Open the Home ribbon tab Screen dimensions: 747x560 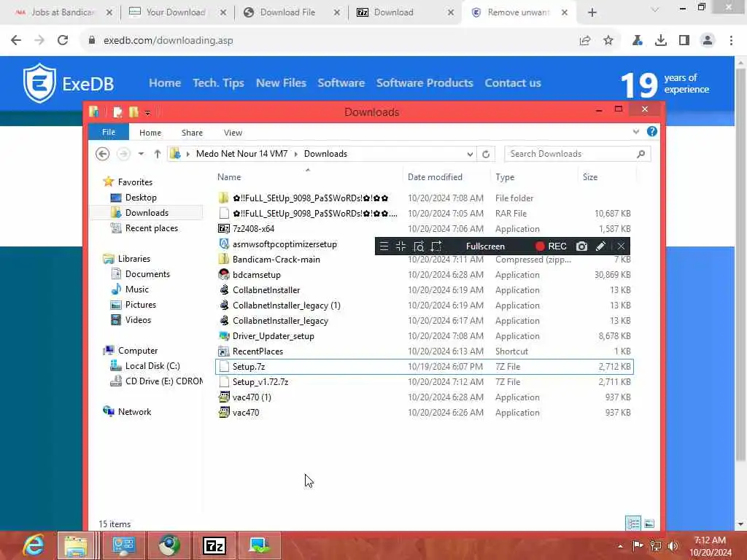[x=150, y=133]
